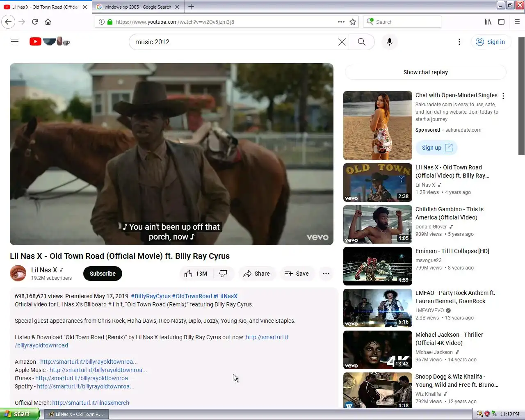Open YouTube settings three-dot menu
525x420 pixels.
[x=459, y=42]
